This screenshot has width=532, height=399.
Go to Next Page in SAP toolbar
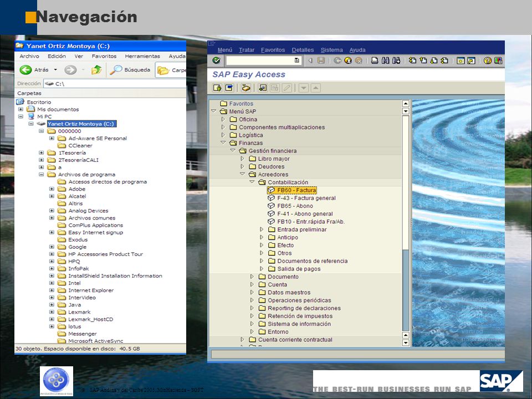coord(433,60)
